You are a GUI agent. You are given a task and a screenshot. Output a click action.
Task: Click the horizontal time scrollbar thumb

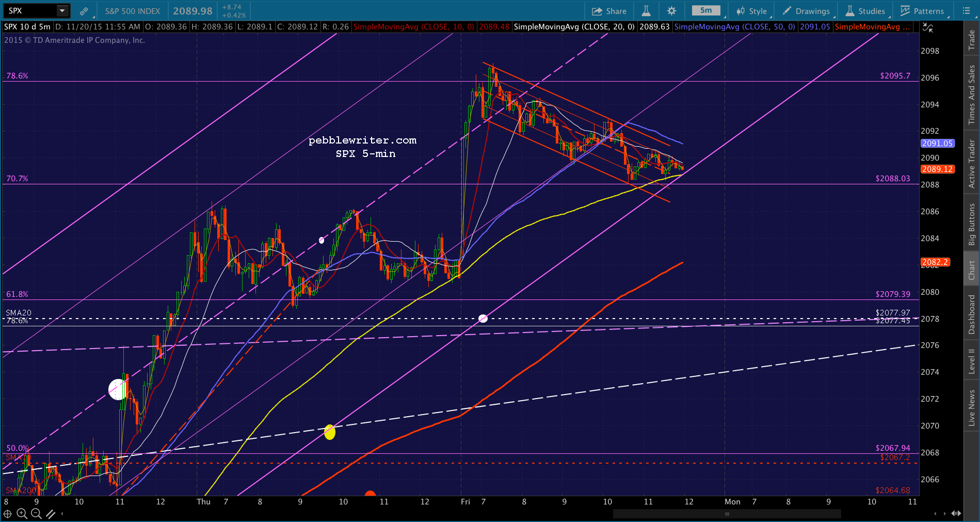[x=727, y=514]
